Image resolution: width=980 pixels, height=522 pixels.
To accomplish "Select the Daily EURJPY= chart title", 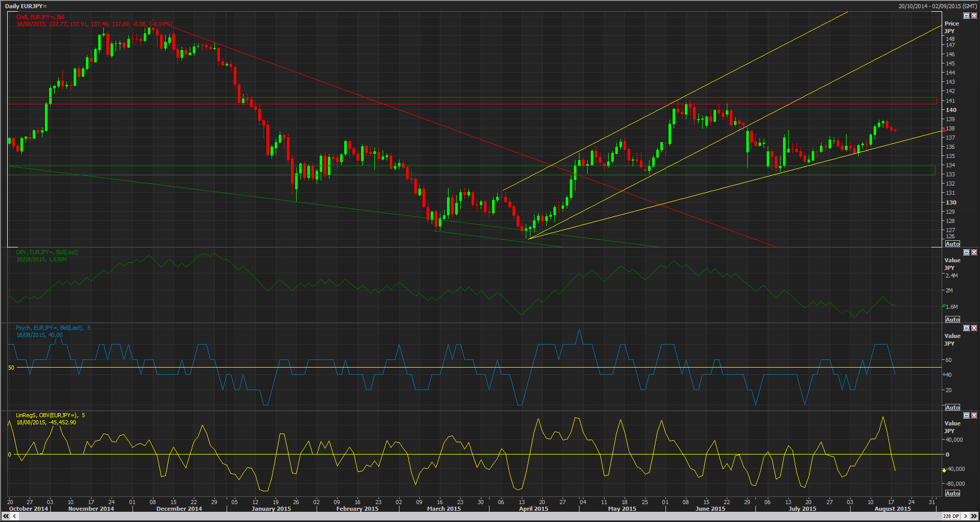I will (x=26, y=6).
